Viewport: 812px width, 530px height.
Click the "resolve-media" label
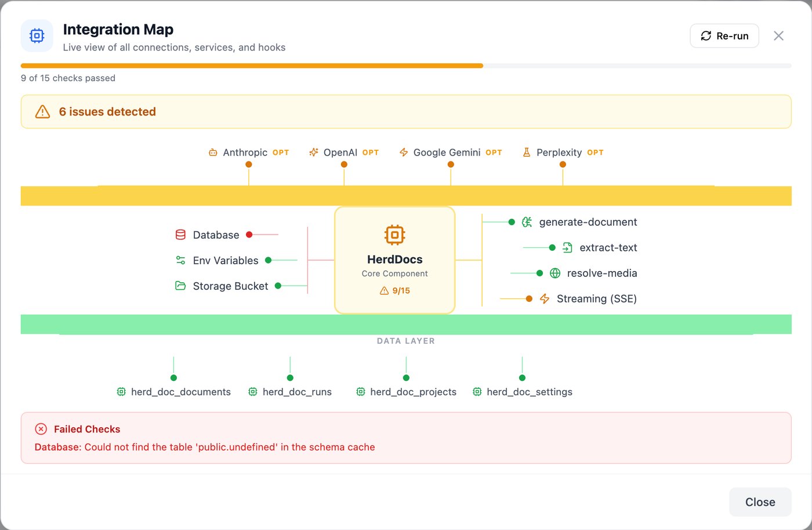(602, 273)
